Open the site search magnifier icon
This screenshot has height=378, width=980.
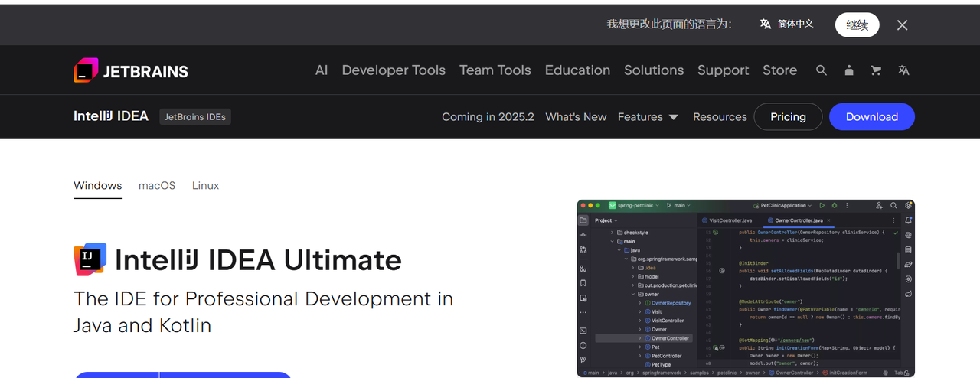[x=822, y=70]
